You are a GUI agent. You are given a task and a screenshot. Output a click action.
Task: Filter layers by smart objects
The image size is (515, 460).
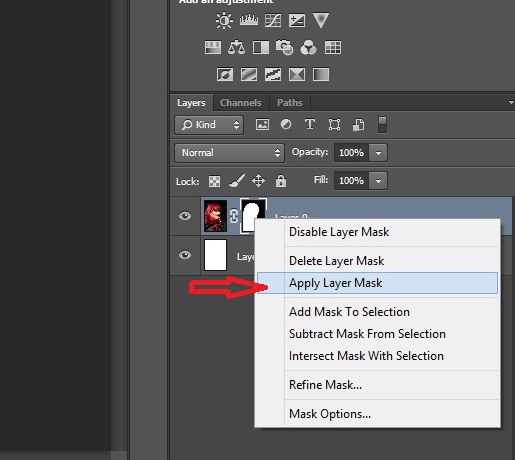tap(358, 125)
